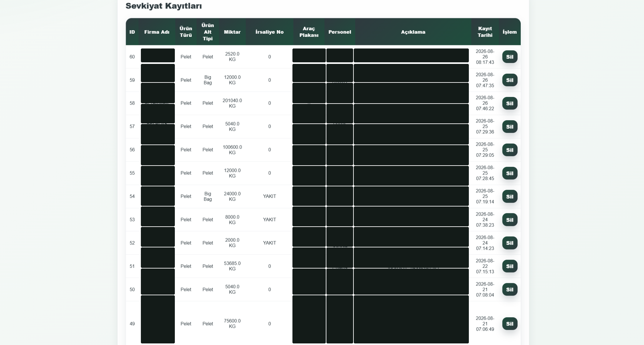
Task: Click the Kayıt Tarihi column header
Action: (485, 32)
